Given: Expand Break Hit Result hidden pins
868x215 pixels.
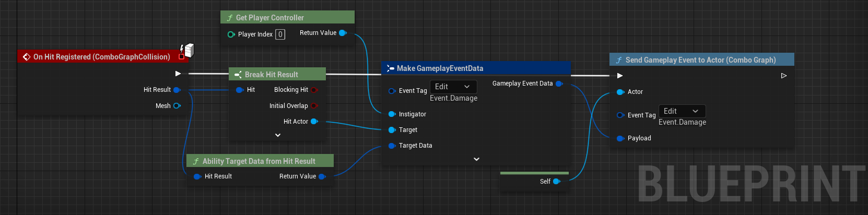Looking at the screenshot, I should (278, 135).
